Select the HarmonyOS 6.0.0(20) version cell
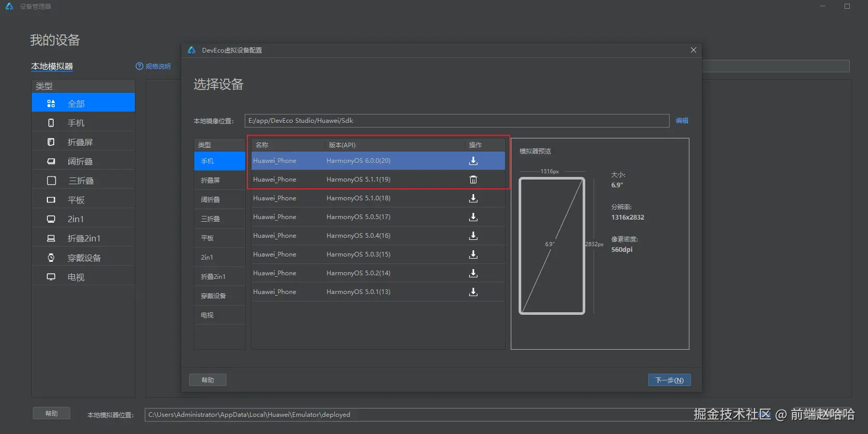The height and width of the screenshot is (434, 868). (358, 161)
